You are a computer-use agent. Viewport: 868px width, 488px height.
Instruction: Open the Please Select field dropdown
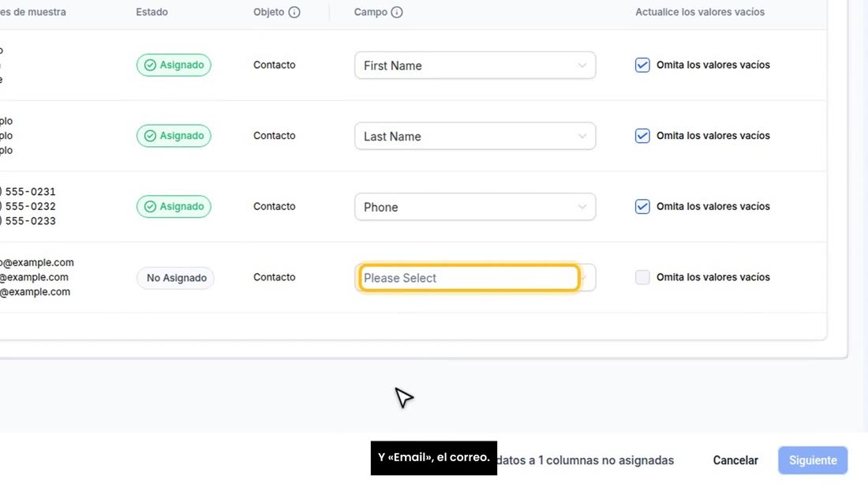pos(475,278)
